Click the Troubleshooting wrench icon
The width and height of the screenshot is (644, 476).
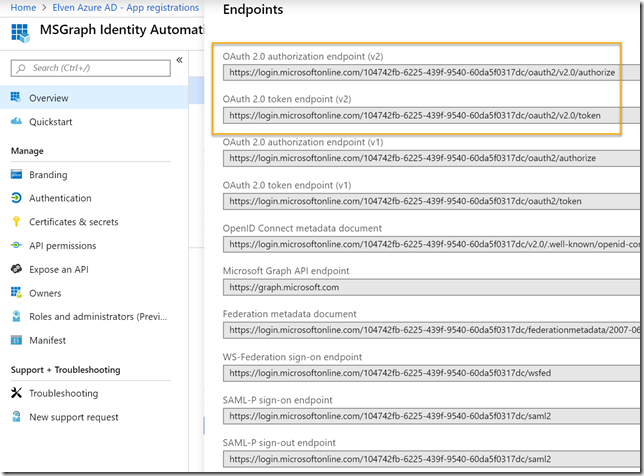[16, 393]
